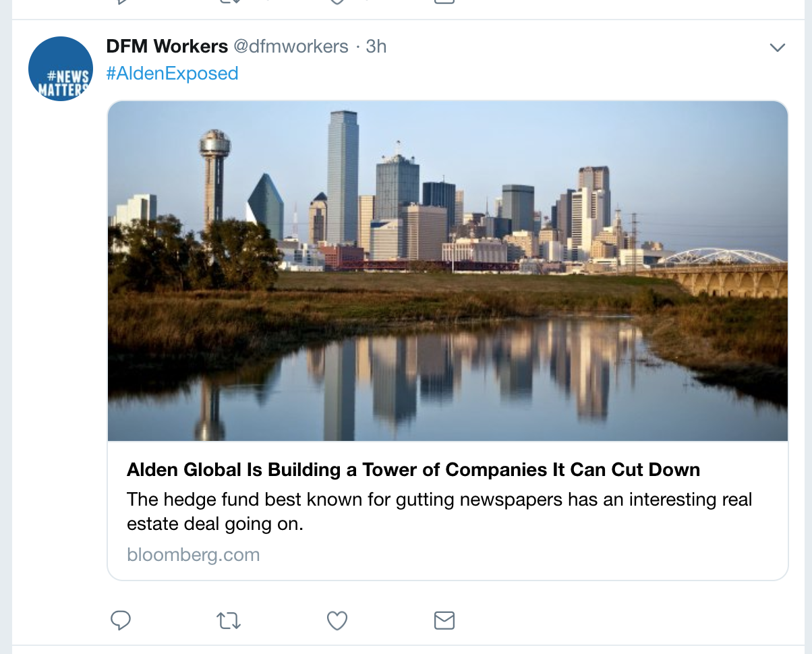
Task: Reply to the DFM Workers tweet
Action: pyautogui.click(x=120, y=620)
